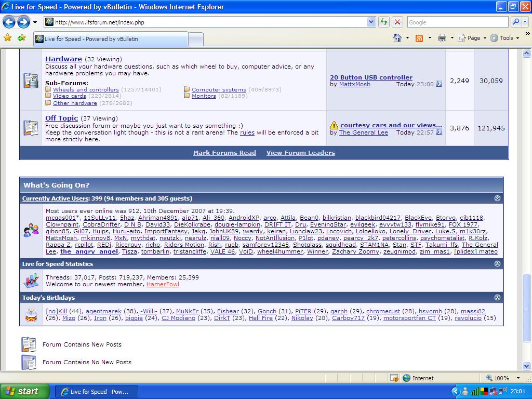This screenshot has height=399, width=532.
Task: Click the Off Topic forum status icon
Action: coord(31,128)
